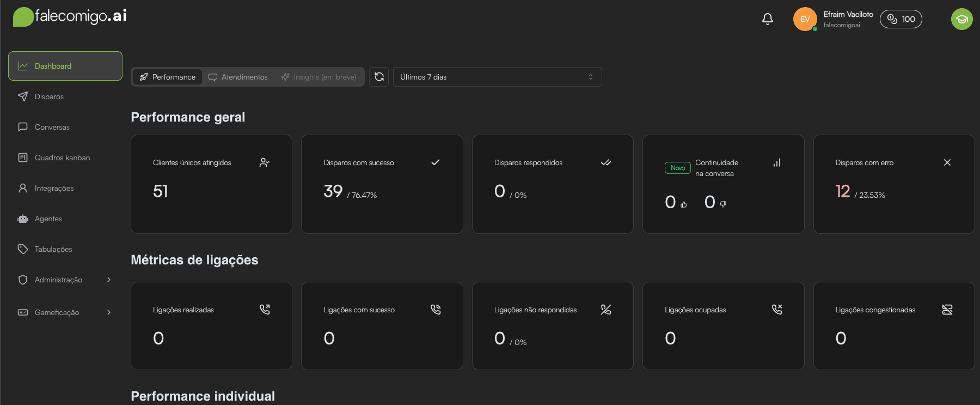Viewport: 980px width, 405px height.
Task: Click the Ligações com sucesso phone icon
Action: tap(436, 310)
